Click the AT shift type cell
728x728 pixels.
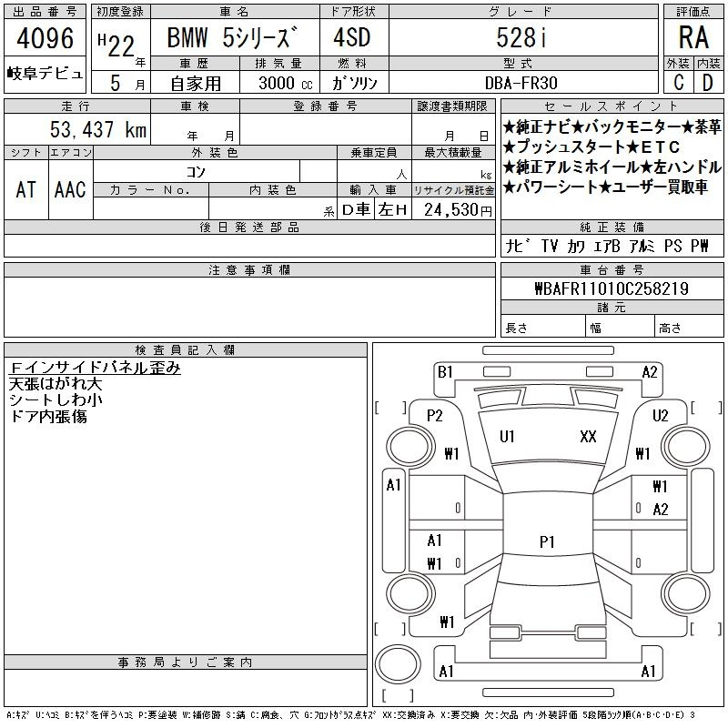pos(26,189)
